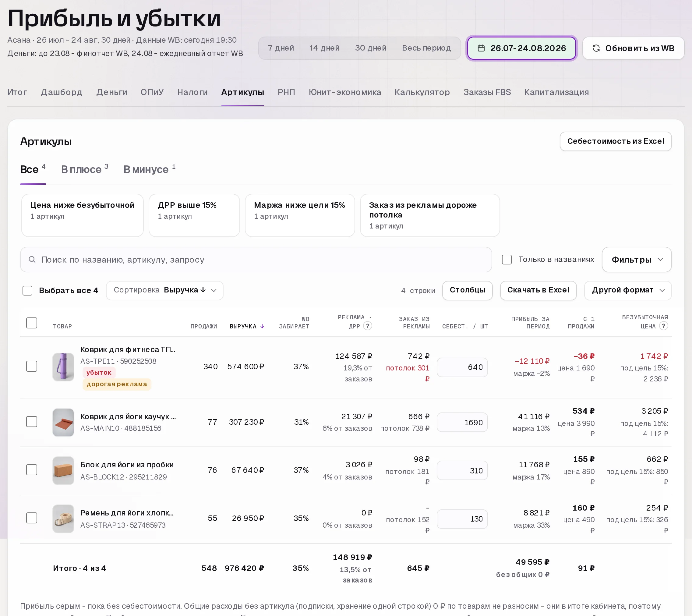Click the magnifier icon in the search field

[x=32, y=259]
